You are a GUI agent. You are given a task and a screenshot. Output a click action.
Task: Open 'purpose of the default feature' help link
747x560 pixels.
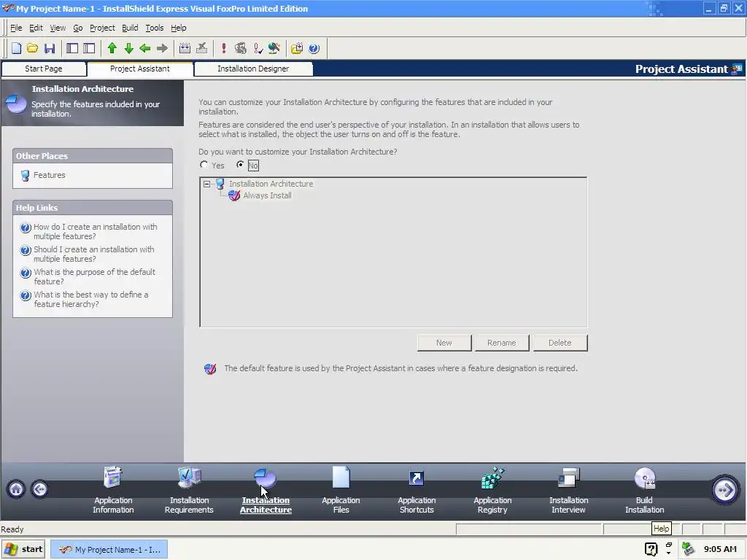click(94, 276)
